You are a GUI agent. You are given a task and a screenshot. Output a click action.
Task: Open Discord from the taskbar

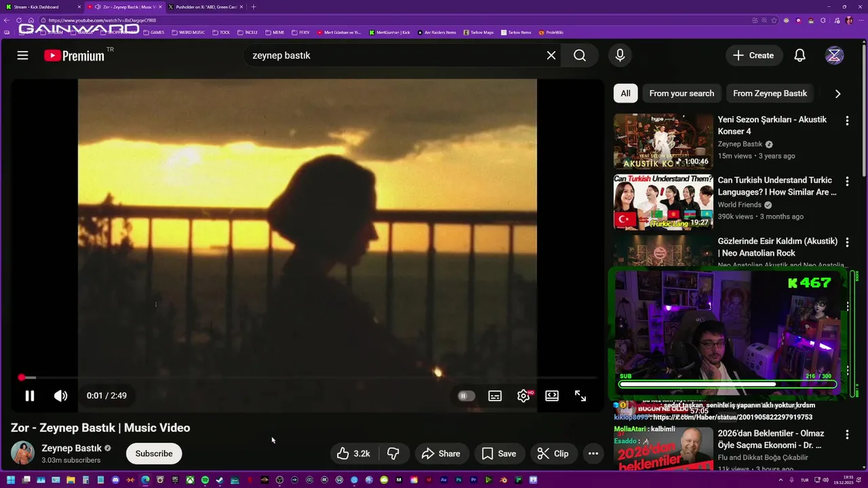coord(116,480)
